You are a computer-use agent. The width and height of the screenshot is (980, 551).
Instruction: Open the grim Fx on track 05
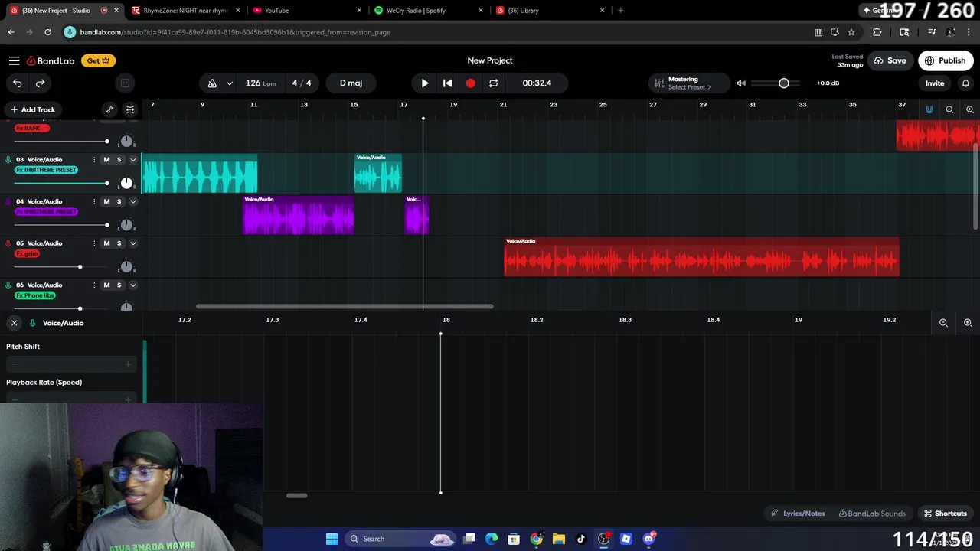coord(27,253)
